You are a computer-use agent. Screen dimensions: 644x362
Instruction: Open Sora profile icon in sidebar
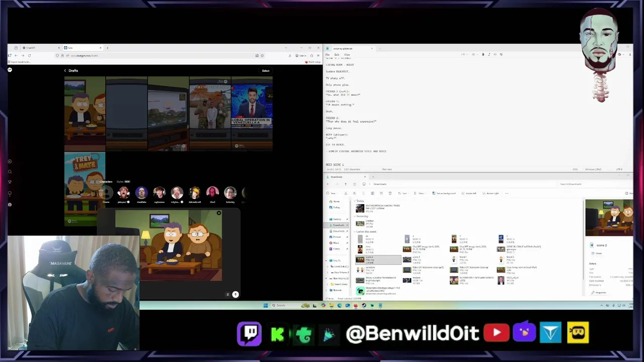tap(10, 205)
